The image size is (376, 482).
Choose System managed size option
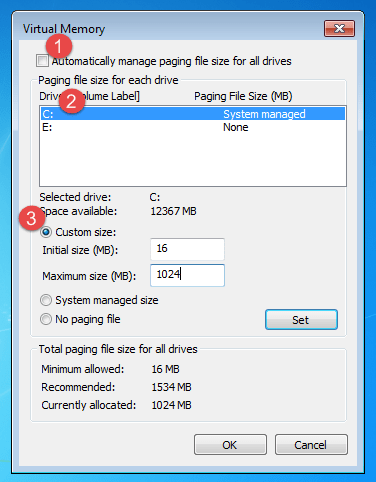pyautogui.click(x=46, y=300)
